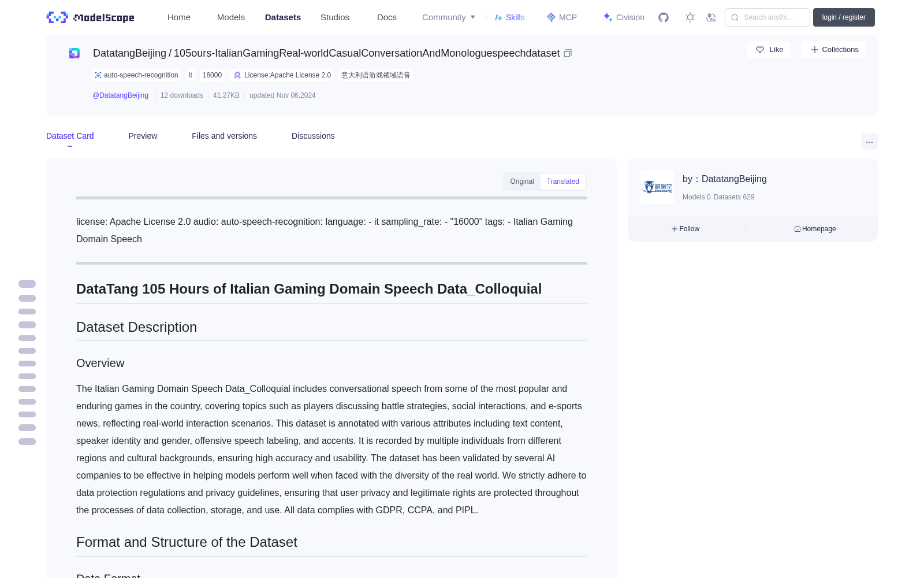This screenshot has width=924, height=578.
Task: Like this dataset
Action: point(769,50)
